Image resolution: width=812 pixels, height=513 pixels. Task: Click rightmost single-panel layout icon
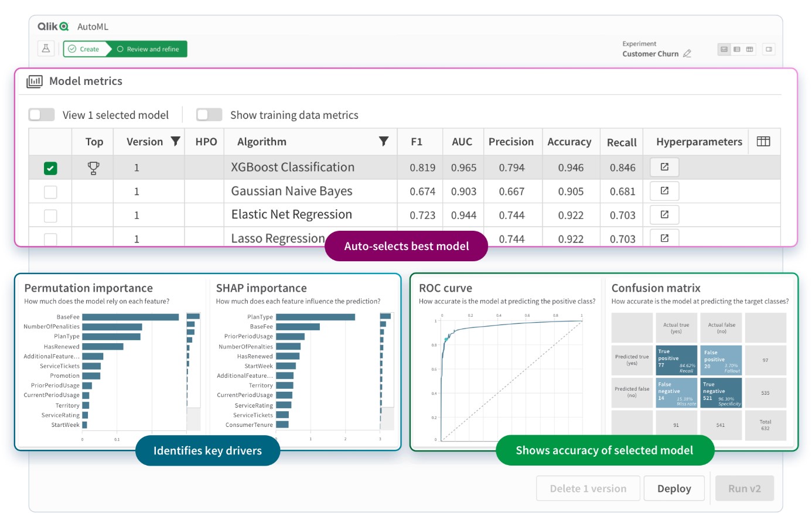point(769,49)
